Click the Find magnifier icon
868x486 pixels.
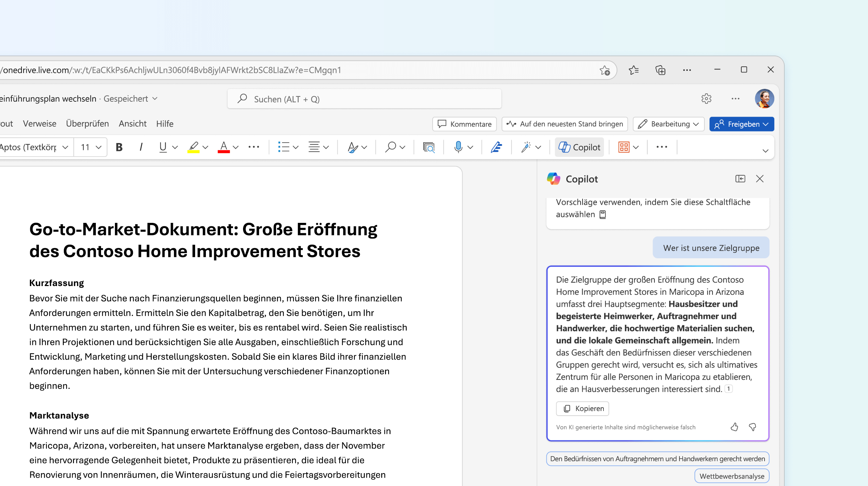point(391,147)
